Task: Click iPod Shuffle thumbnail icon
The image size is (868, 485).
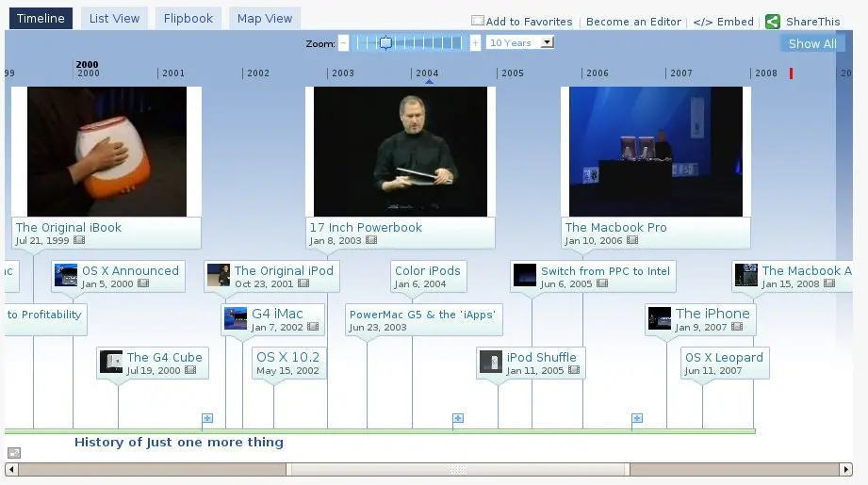Action: (491, 362)
